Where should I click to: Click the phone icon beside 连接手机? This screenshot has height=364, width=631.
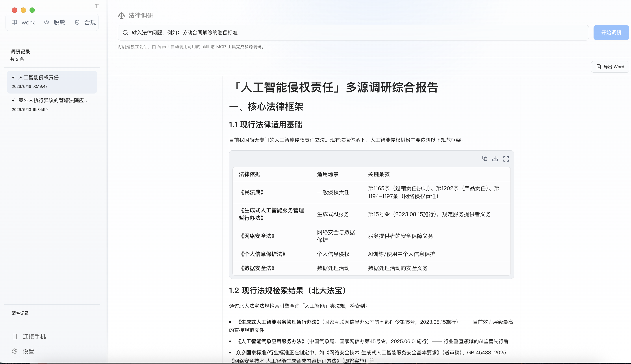(x=15, y=336)
